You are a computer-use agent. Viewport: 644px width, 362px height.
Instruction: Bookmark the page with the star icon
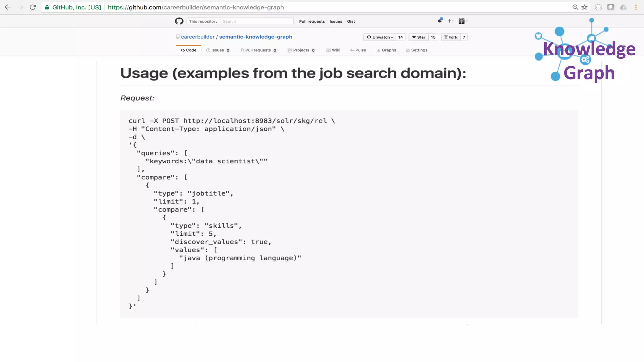[x=585, y=7]
